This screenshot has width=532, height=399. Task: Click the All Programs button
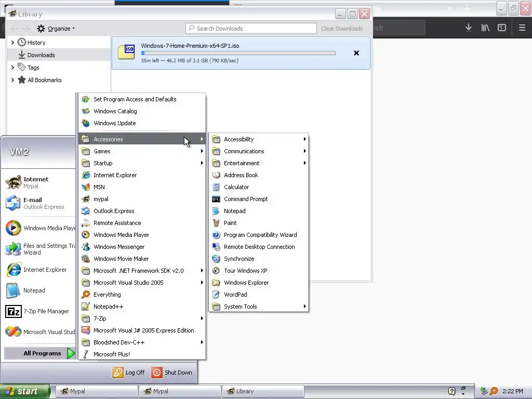39,353
